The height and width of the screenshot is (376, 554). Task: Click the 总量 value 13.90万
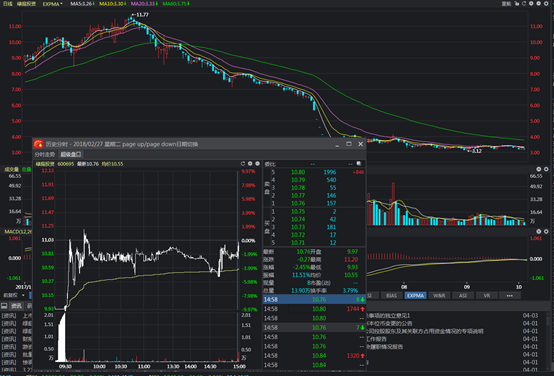300,290
